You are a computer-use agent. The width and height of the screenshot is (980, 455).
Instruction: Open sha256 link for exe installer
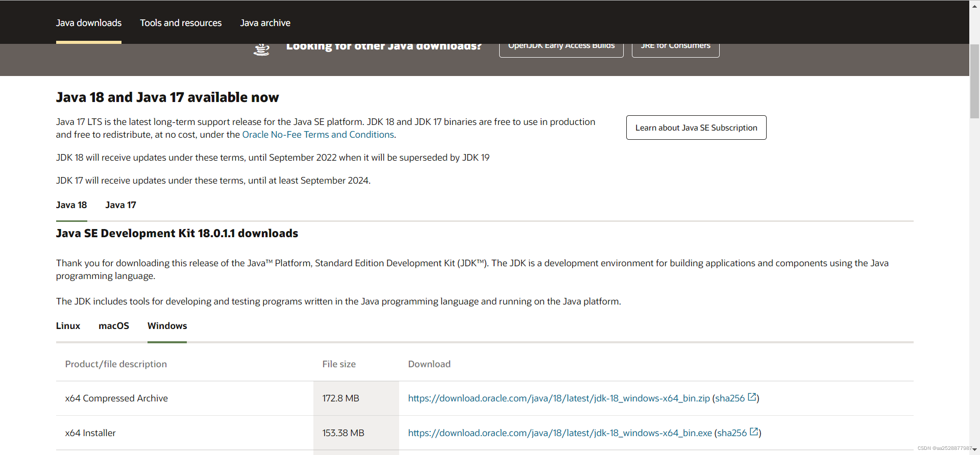(732, 433)
